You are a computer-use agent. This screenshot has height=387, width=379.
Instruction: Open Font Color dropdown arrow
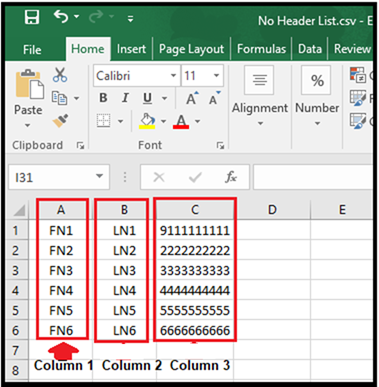198,121
